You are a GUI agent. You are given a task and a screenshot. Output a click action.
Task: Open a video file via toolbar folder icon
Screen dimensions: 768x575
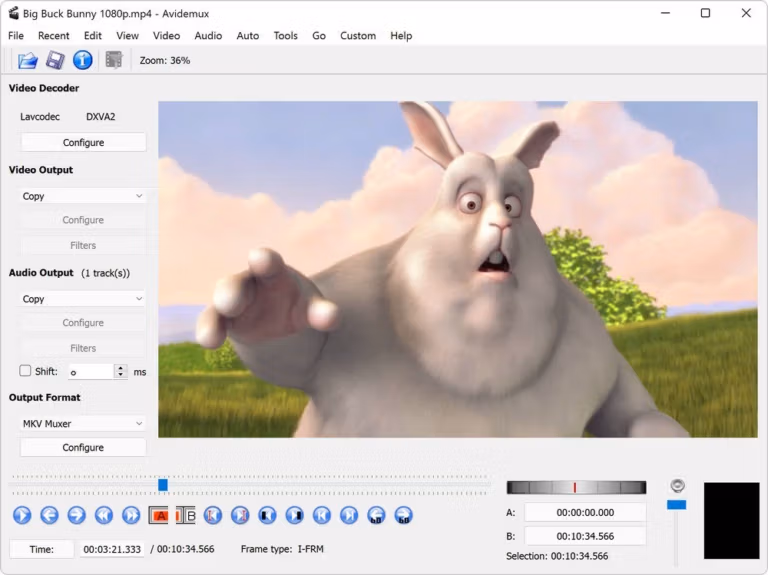tap(28, 60)
